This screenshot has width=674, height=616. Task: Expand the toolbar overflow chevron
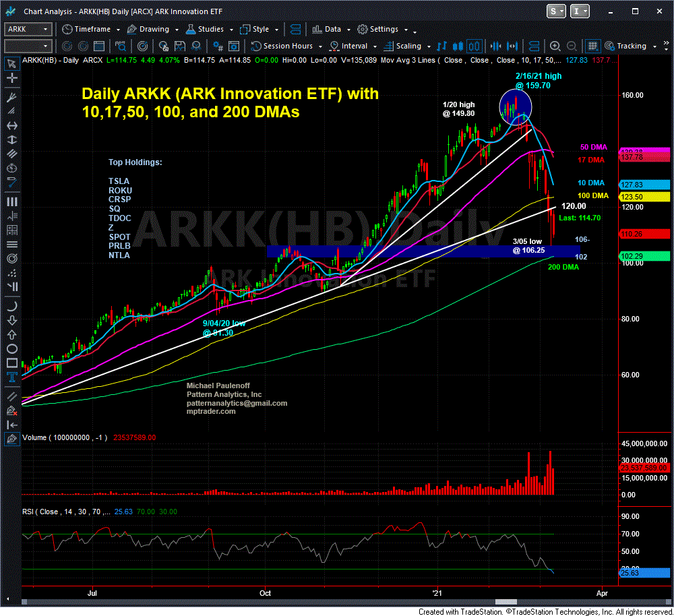tap(667, 44)
